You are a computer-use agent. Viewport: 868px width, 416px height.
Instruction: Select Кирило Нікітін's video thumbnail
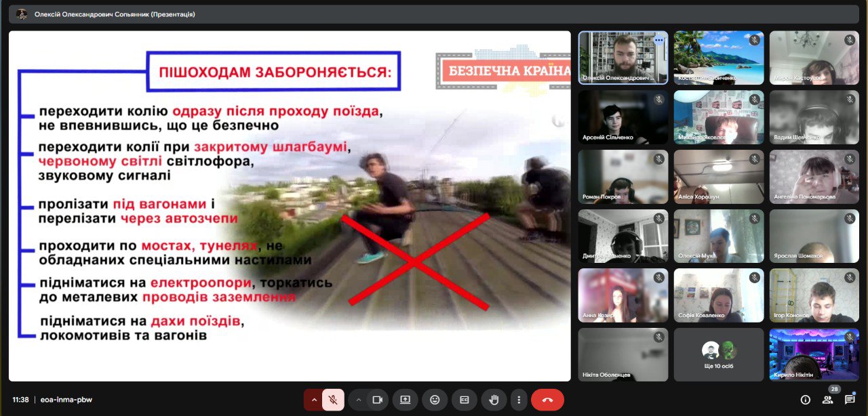[814, 354]
